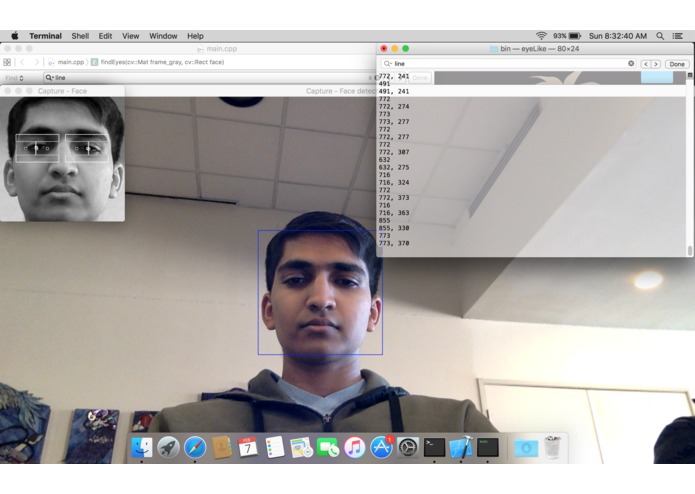Open the Find mode popup in Xcode

tap(15, 78)
